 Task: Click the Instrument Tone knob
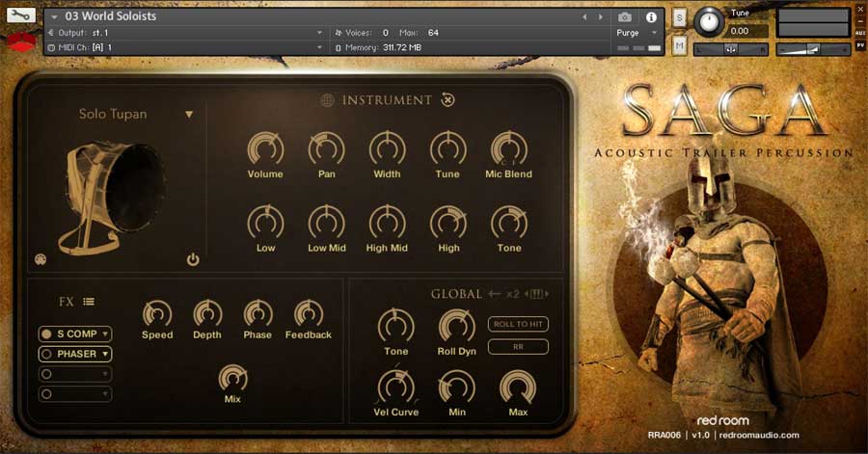[508, 223]
